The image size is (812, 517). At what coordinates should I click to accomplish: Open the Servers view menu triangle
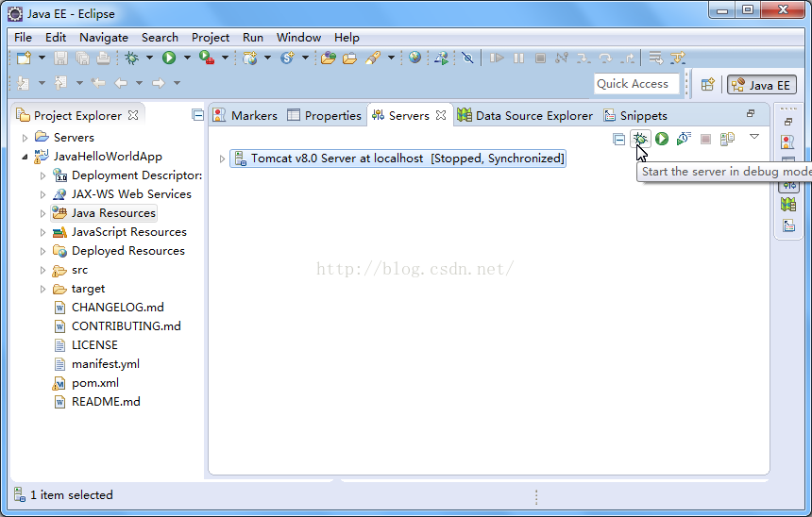click(754, 137)
